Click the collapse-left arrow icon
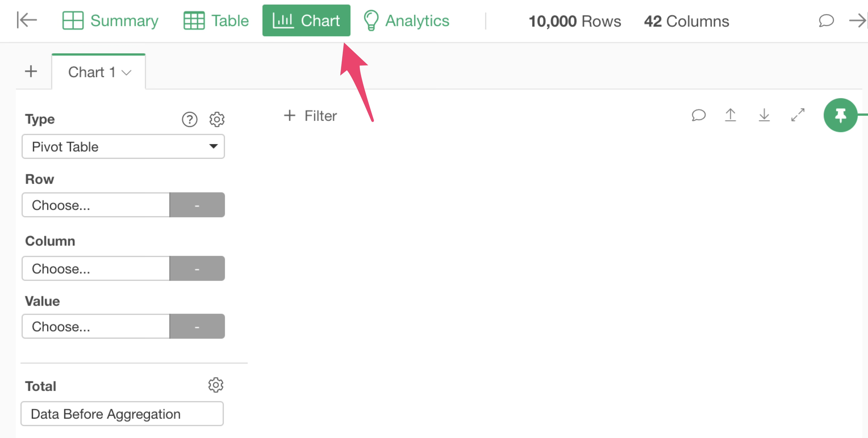The height and width of the screenshot is (438, 868). (x=27, y=20)
